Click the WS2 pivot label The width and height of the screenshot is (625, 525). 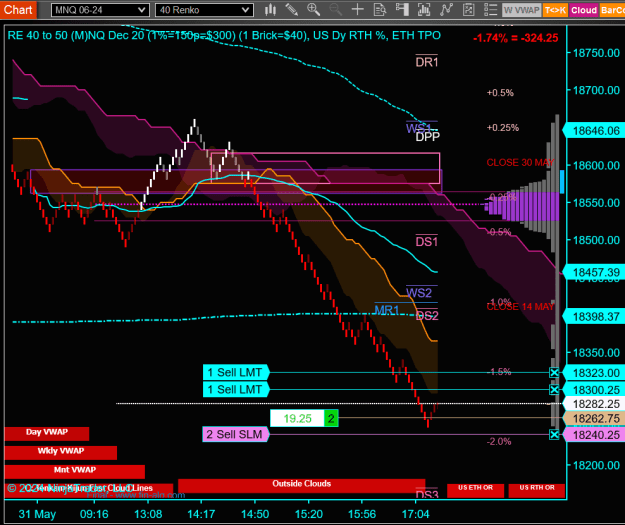(419, 293)
